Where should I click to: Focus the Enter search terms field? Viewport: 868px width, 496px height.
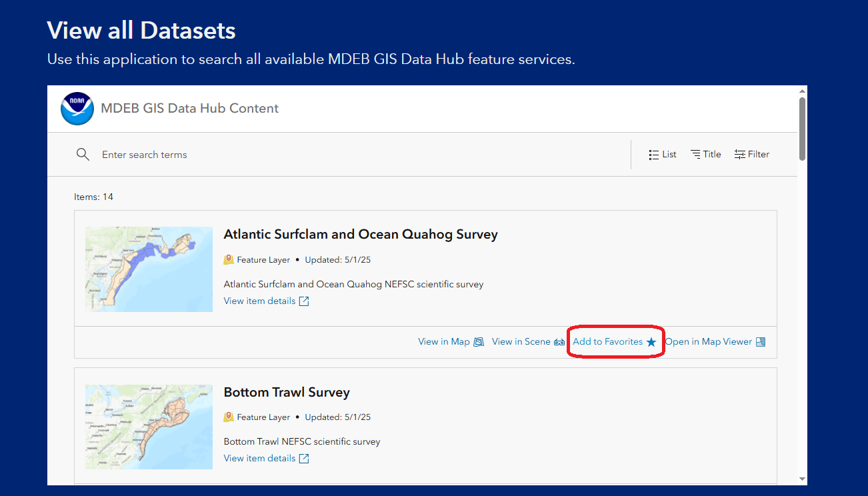click(360, 155)
